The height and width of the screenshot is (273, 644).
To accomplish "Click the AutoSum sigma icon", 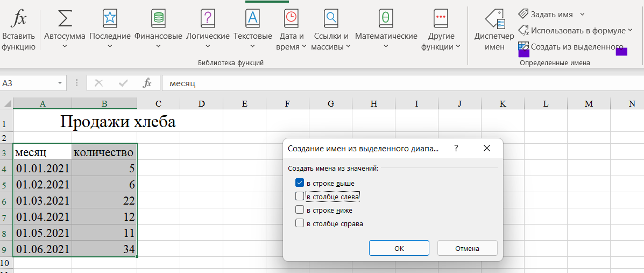I will coord(65,19).
